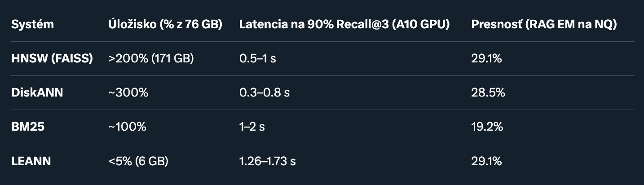Select the "<5% (6 GB)" storage cell

click(138, 161)
